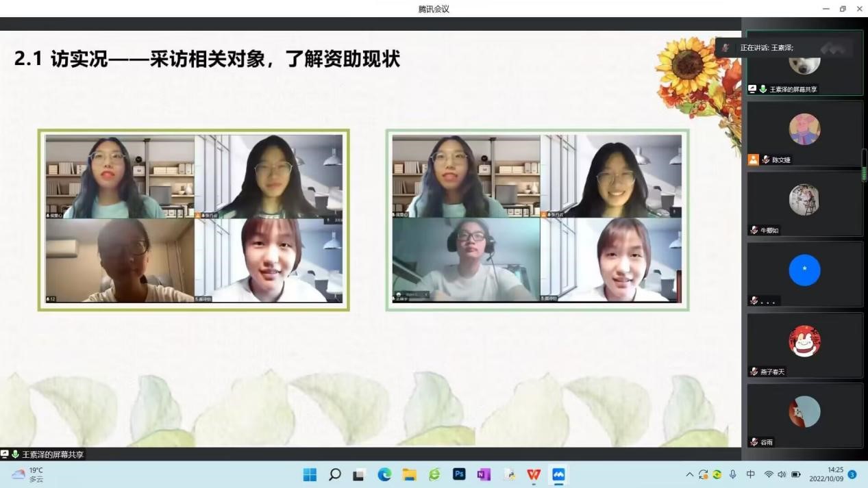Image resolution: width=868 pixels, height=488 pixels.
Task: Open the volume speaker icon in tray
Action: tap(782, 474)
